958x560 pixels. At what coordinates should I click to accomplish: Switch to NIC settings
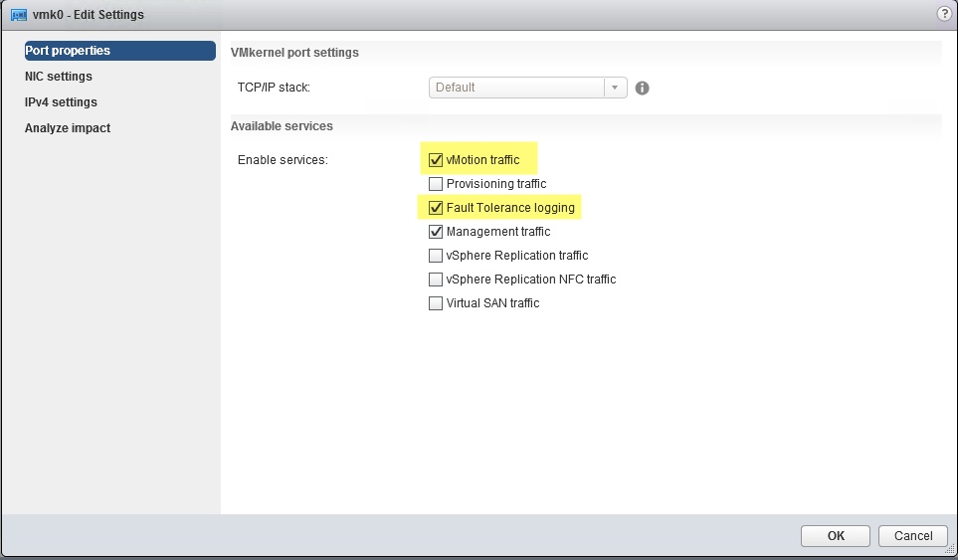point(59,77)
